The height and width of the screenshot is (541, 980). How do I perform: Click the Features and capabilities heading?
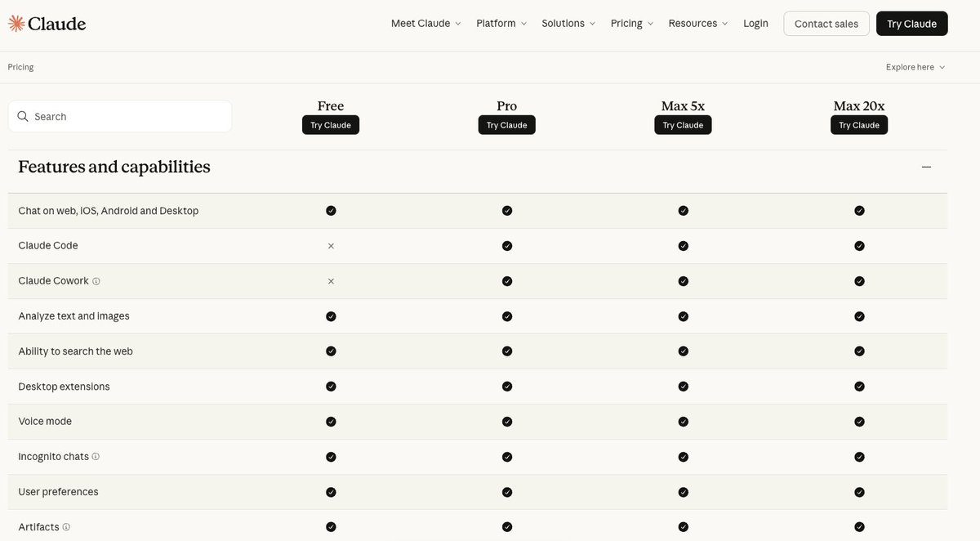(114, 167)
